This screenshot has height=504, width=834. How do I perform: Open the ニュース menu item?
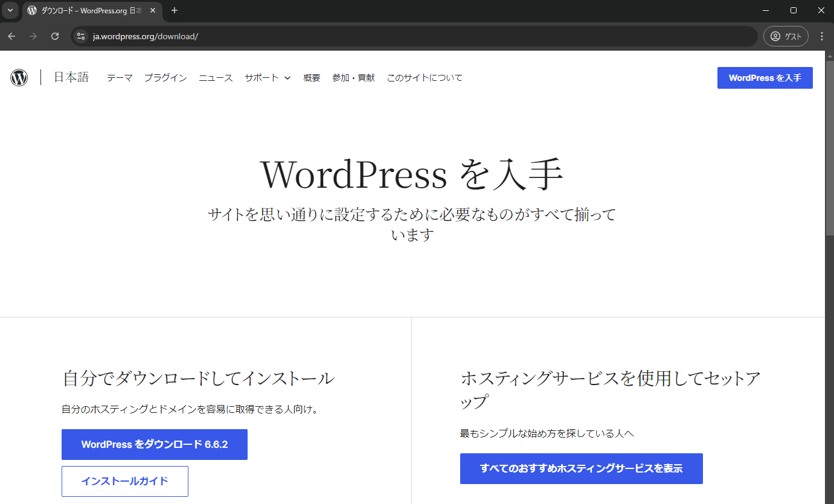[x=216, y=78]
